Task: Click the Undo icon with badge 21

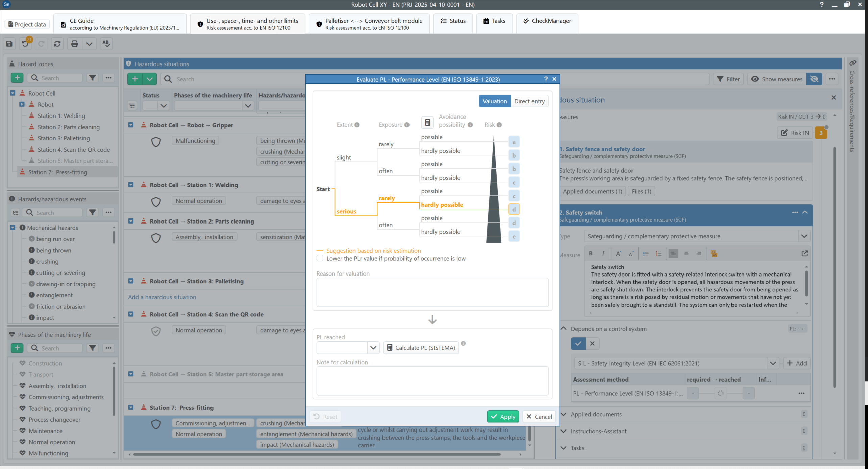Action: pyautogui.click(x=26, y=44)
